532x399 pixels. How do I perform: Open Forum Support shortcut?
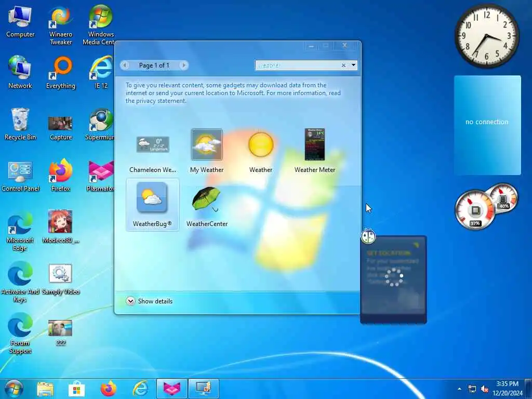pyautogui.click(x=20, y=333)
